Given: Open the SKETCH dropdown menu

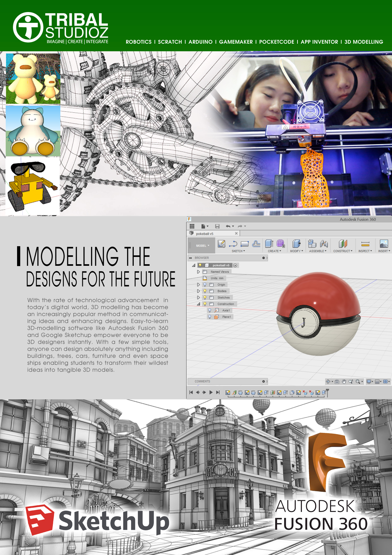Looking at the screenshot, I should click(x=238, y=251).
